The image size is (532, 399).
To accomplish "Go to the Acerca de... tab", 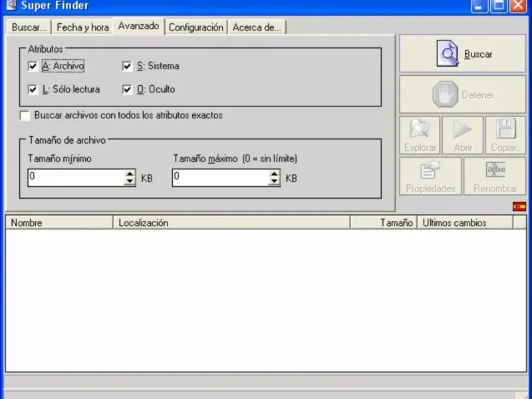I will 257,27.
